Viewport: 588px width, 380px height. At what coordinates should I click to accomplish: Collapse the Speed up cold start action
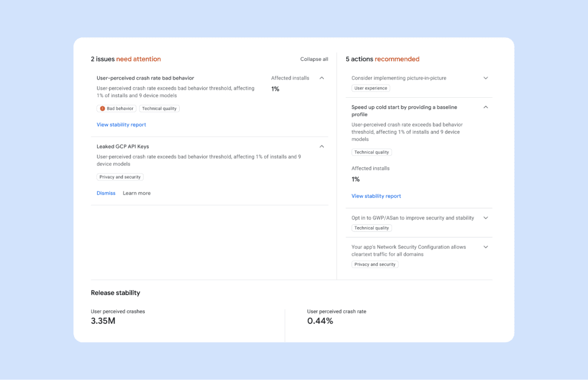click(x=486, y=107)
